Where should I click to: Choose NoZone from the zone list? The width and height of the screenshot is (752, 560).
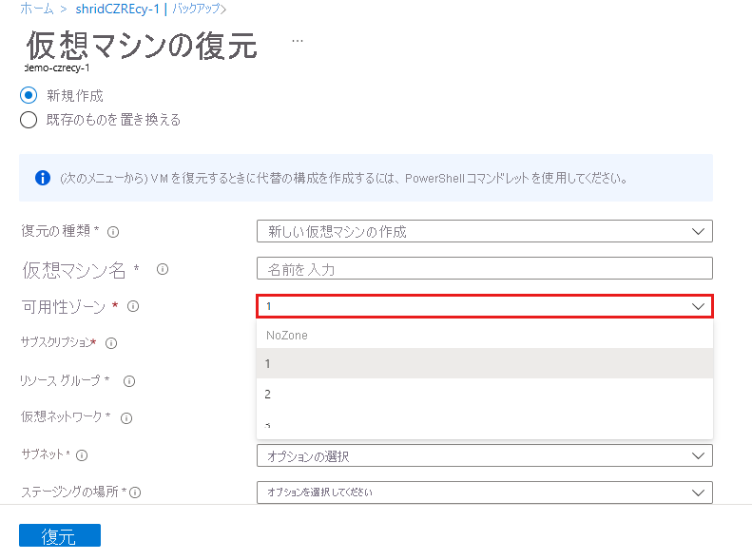(x=485, y=335)
